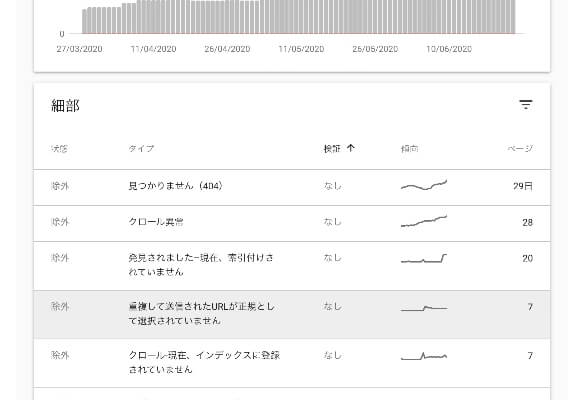The width and height of the screenshot is (577, 400).
Task: Click the 27/03/2020 chart date marker
Action: (x=79, y=49)
